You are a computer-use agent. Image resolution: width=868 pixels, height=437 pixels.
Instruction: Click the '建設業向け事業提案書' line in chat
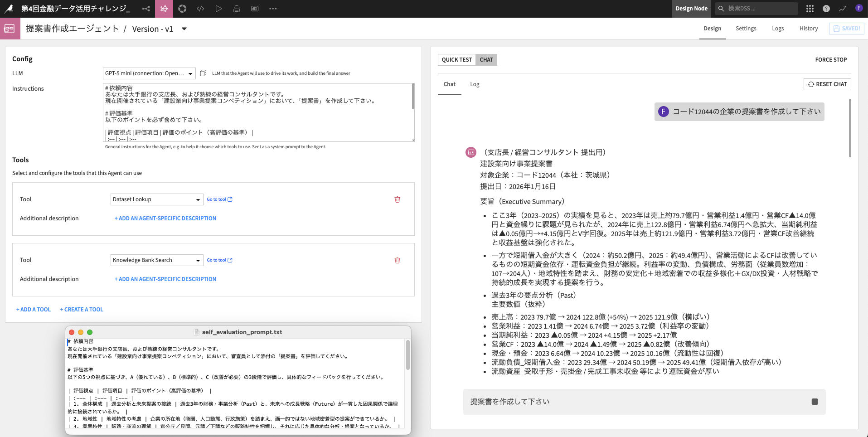516,164
